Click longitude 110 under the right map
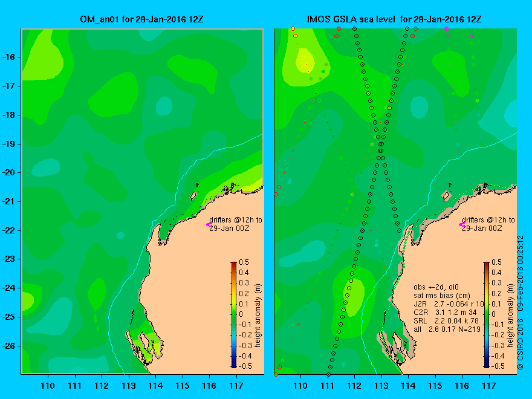Image resolution: width=532 pixels, height=399 pixels. [x=300, y=386]
